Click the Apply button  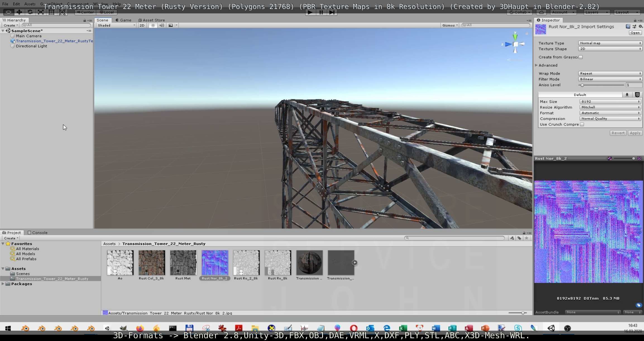coord(635,133)
